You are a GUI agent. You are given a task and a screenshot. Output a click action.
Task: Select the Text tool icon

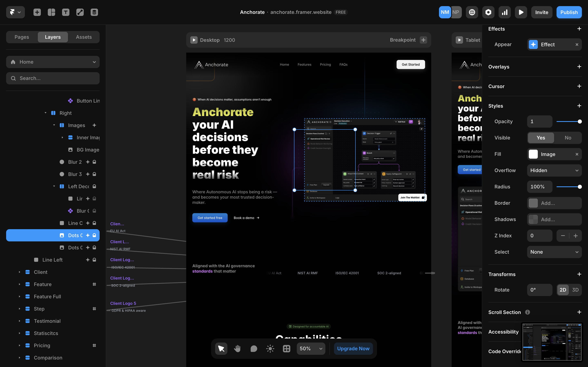(x=66, y=12)
